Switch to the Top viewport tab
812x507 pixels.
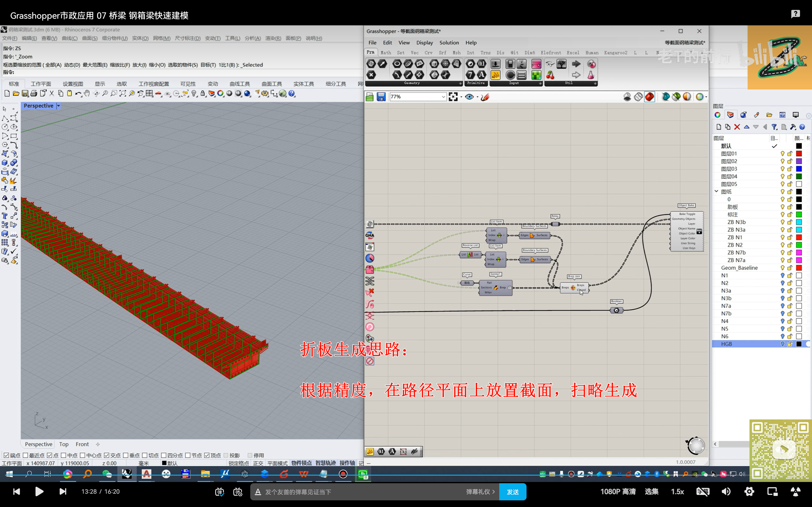coord(64,444)
